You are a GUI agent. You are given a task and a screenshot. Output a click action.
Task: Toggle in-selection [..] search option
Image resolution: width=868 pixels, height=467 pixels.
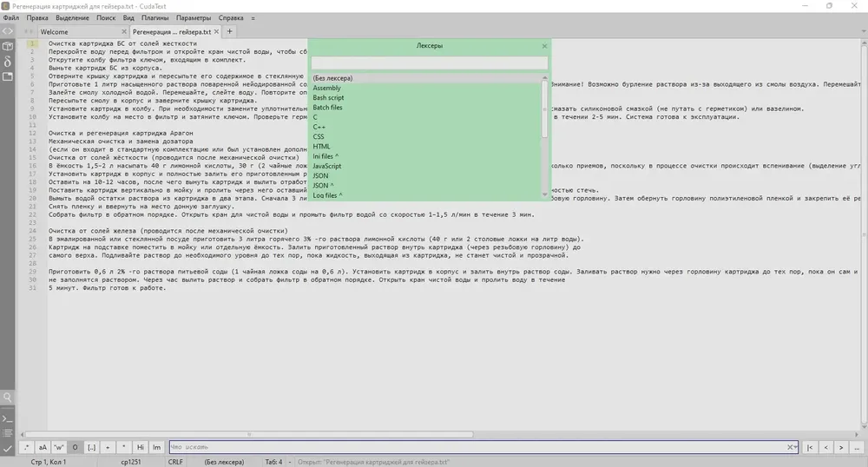pos(91,447)
